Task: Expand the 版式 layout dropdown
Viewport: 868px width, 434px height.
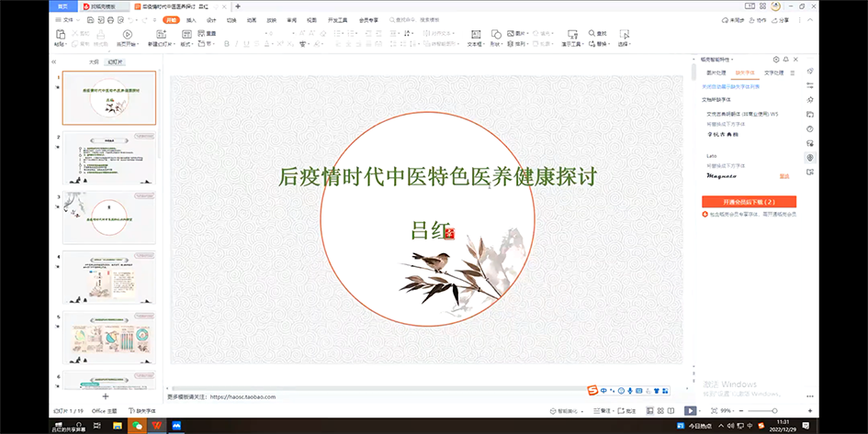Action: tap(186, 43)
